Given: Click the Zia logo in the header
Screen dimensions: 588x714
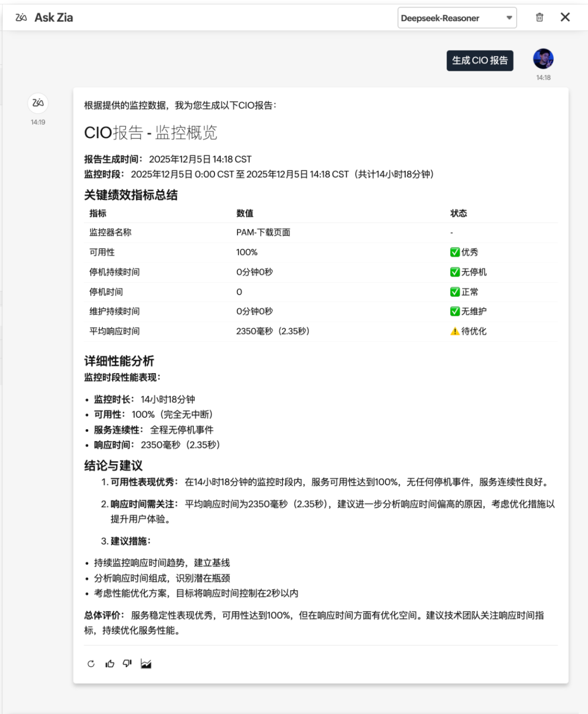Looking at the screenshot, I should pyautogui.click(x=21, y=17).
